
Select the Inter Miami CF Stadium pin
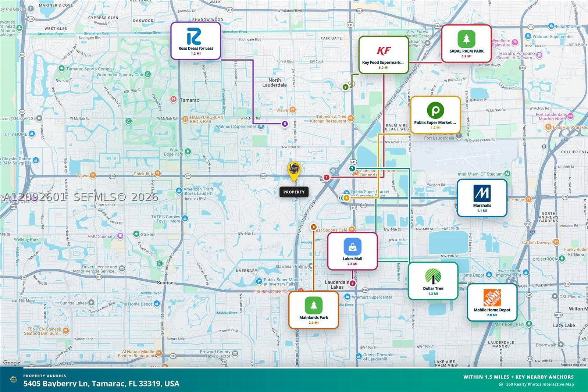click(507, 174)
